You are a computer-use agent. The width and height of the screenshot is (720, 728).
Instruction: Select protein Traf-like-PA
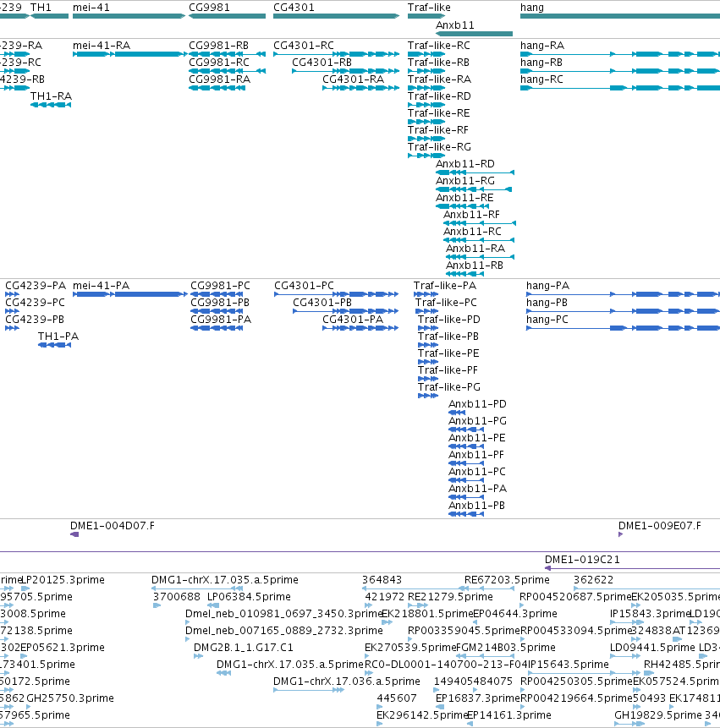[x=426, y=294]
